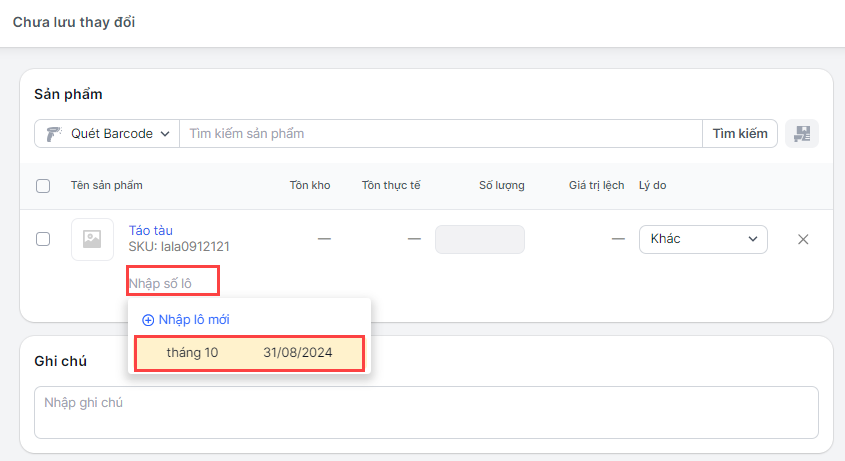Click the Táo tàu product image placeholder
Screen dimensions: 845x461
coord(92,239)
